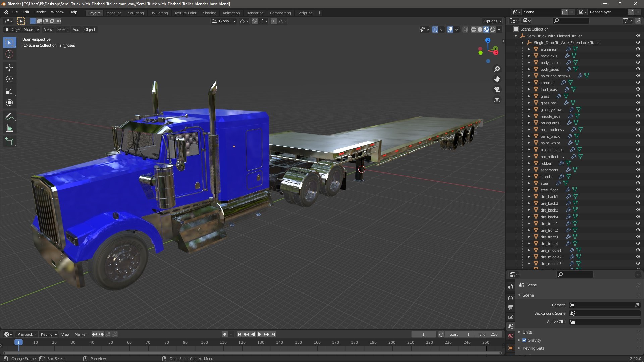Hide the Semi_Truck_with_Flatbed_Trailer collection

[x=638, y=36]
